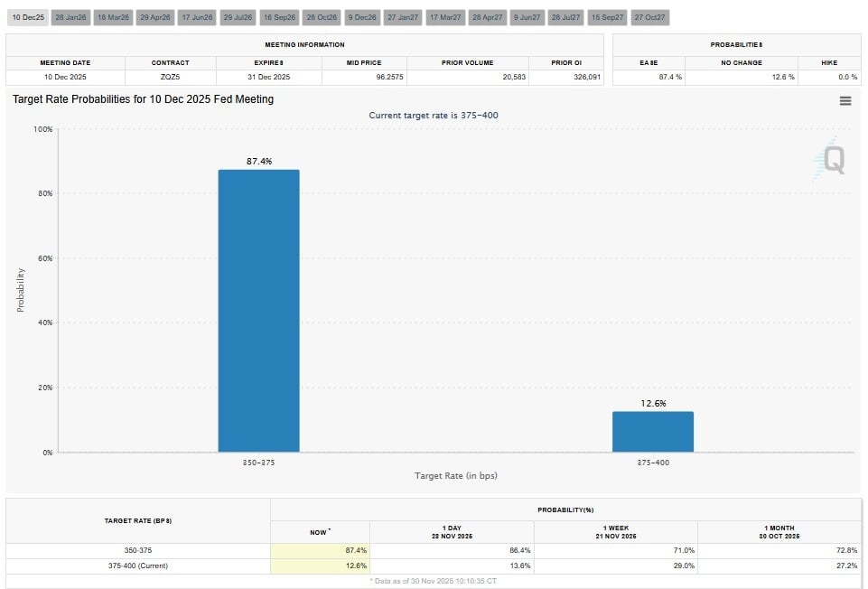
Task: Click the 1 MONTH column header
Action: [x=780, y=532]
